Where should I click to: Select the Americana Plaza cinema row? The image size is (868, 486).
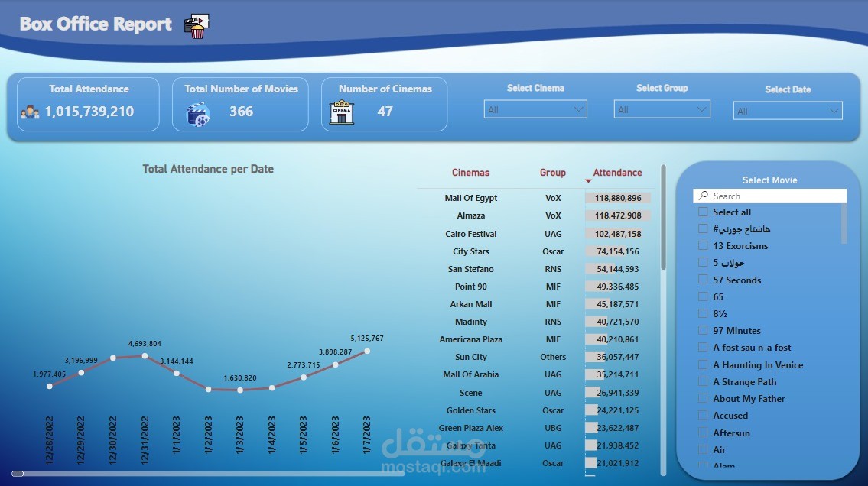tap(535, 339)
